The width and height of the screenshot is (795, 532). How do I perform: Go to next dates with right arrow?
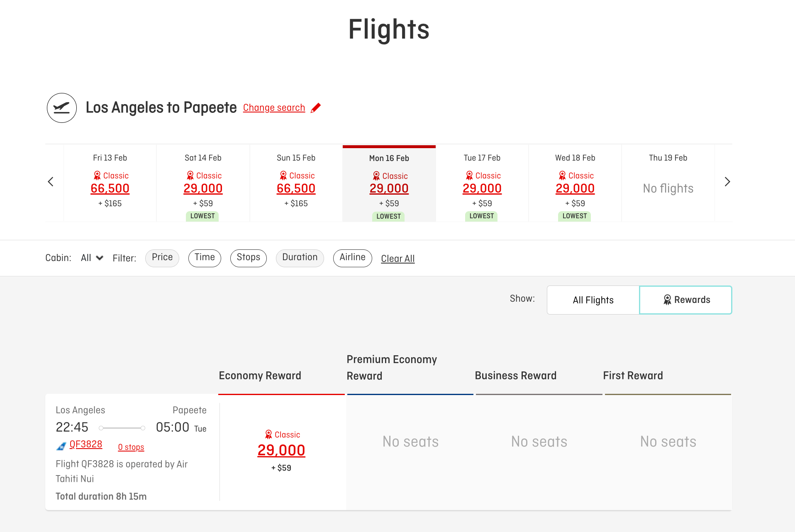point(727,182)
